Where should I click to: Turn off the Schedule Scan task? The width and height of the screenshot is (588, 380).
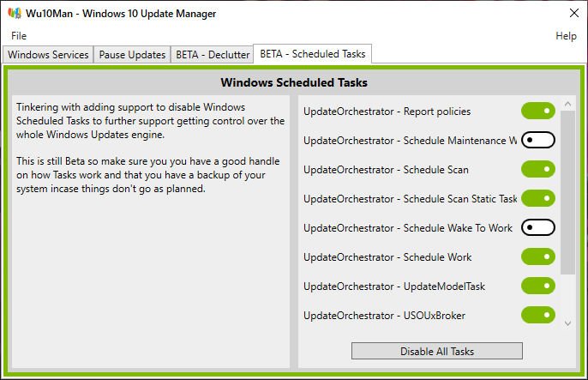(x=538, y=169)
